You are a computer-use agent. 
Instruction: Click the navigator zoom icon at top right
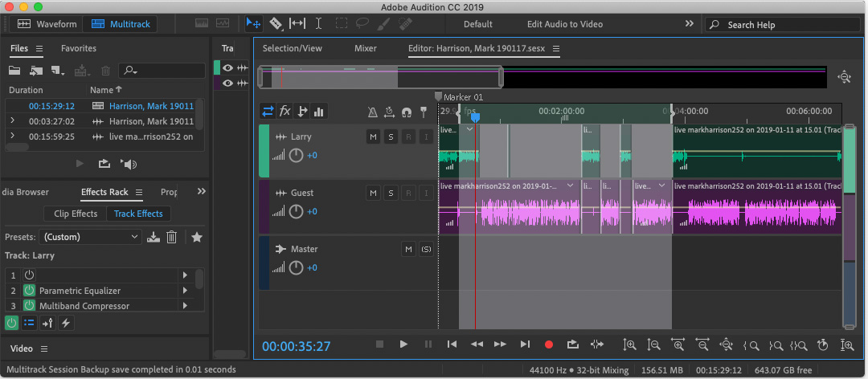(844, 77)
